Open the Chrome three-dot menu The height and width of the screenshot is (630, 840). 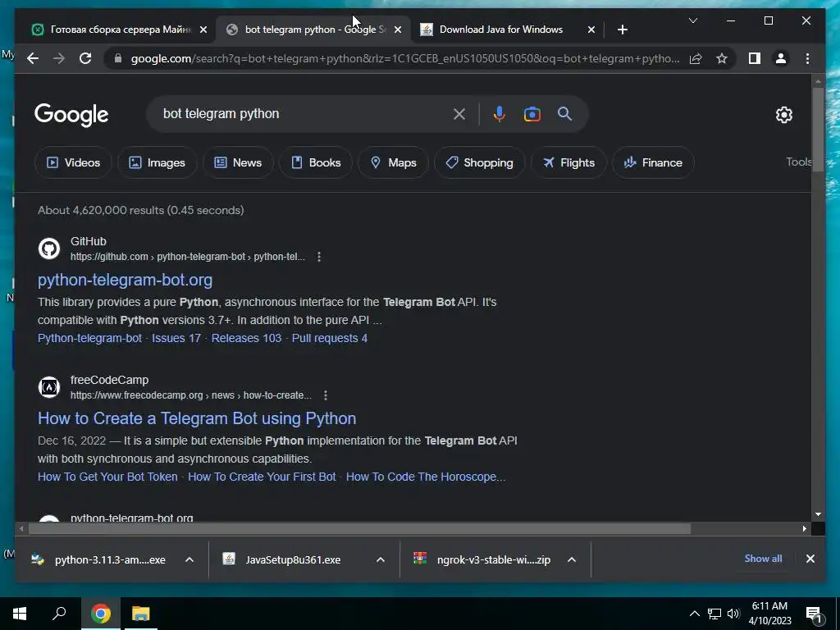pyautogui.click(x=807, y=58)
